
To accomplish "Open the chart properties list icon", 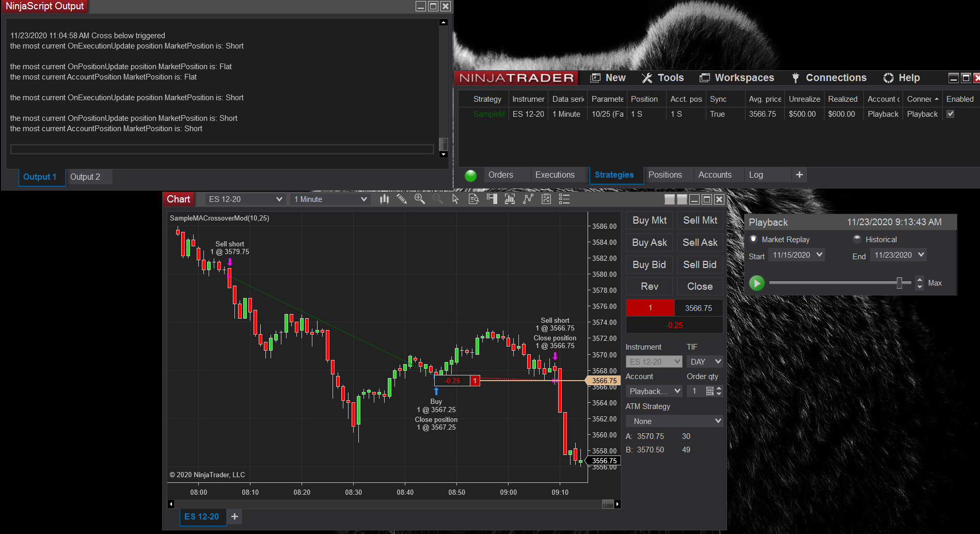I will [564, 199].
